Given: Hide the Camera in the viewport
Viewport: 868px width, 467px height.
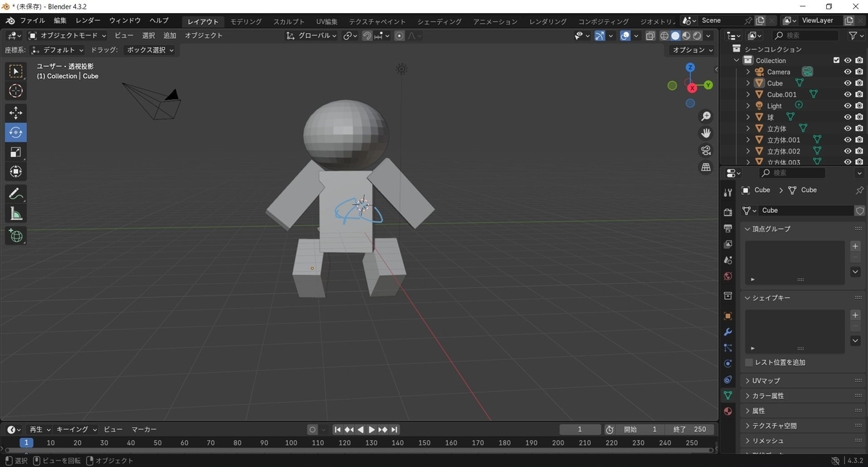Looking at the screenshot, I should 846,72.
